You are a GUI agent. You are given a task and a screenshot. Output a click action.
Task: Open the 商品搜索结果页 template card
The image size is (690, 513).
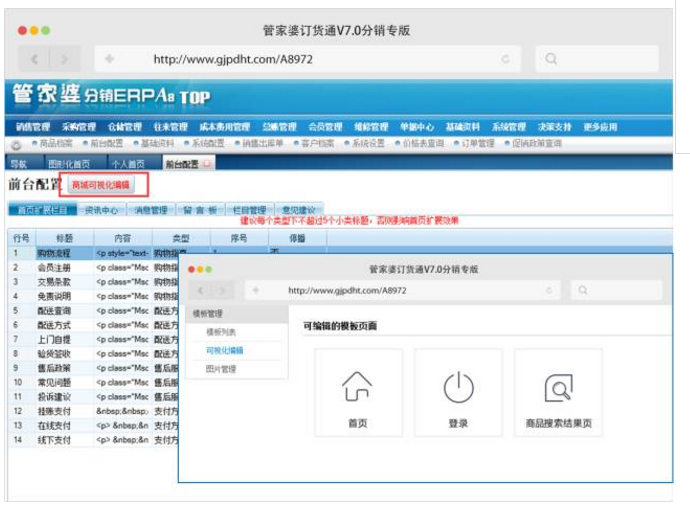(558, 392)
